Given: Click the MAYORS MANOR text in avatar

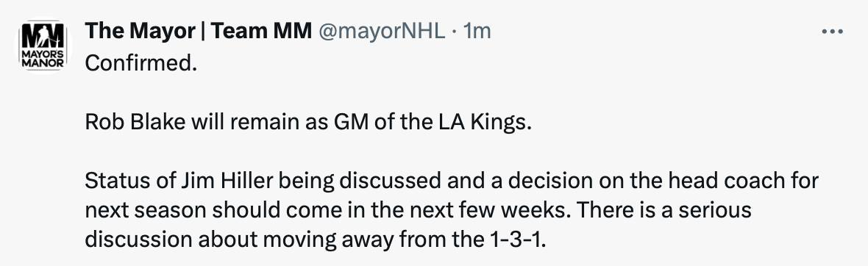Looking at the screenshot, I should click(43, 60).
